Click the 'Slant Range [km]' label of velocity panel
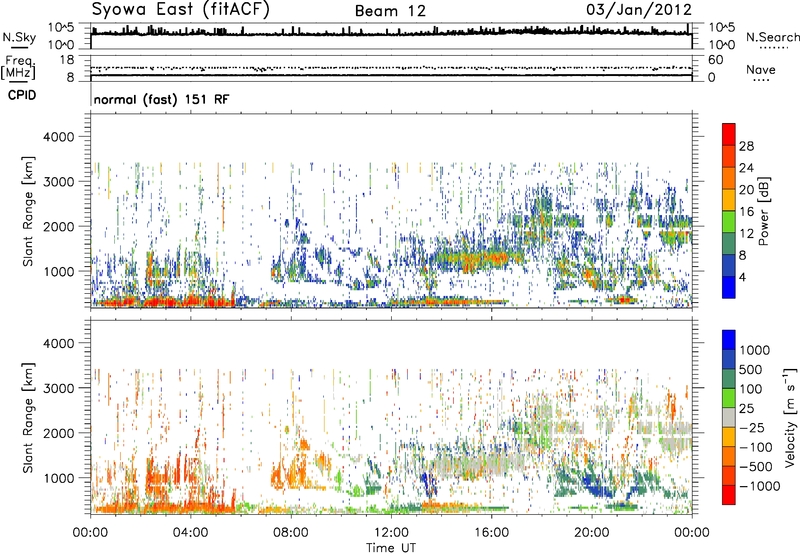800x554 pixels. 28,417
